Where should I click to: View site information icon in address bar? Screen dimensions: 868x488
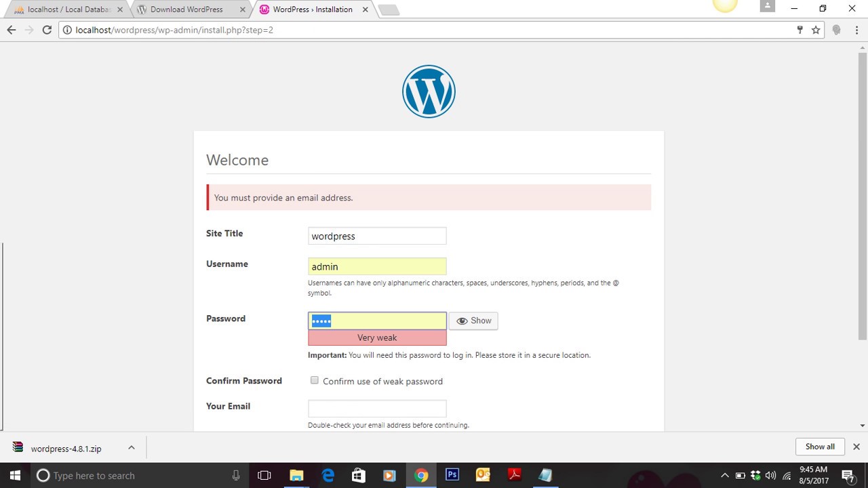(67, 30)
